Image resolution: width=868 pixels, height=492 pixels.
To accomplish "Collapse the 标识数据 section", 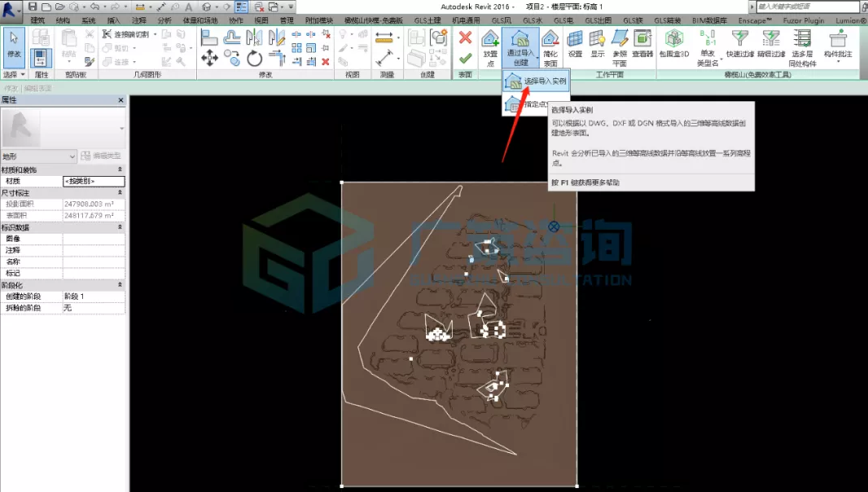I will click(121, 227).
